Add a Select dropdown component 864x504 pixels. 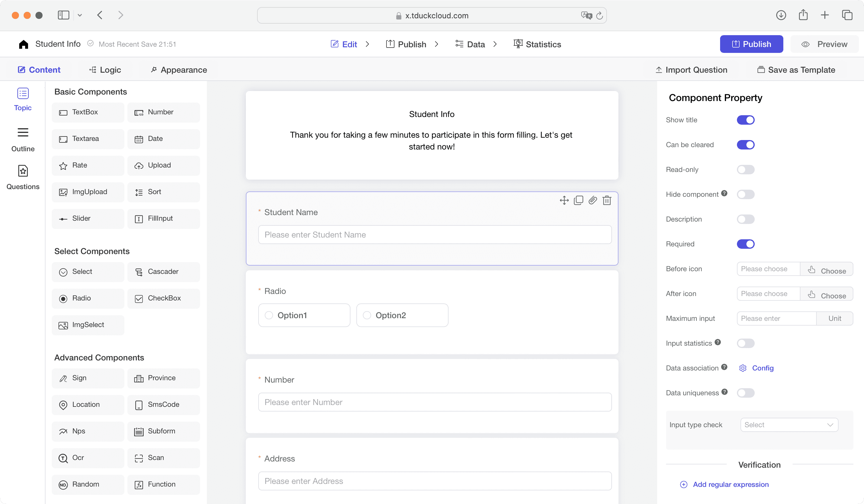point(88,272)
